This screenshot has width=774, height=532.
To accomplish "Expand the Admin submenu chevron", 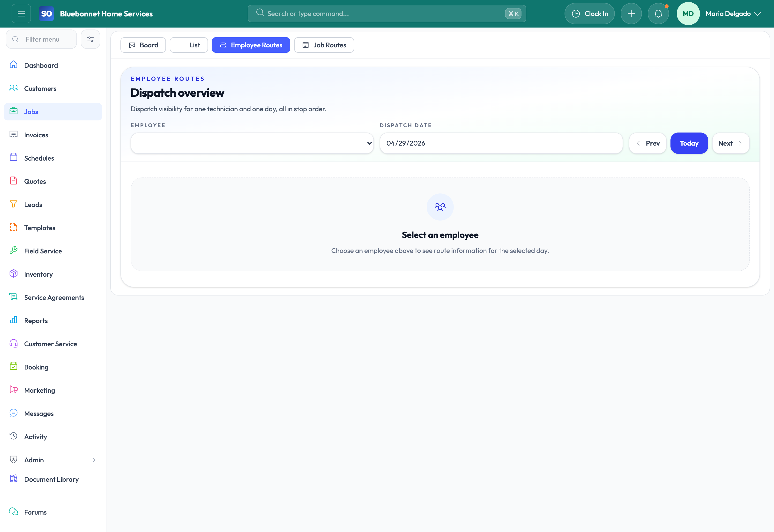I will pyautogui.click(x=94, y=460).
